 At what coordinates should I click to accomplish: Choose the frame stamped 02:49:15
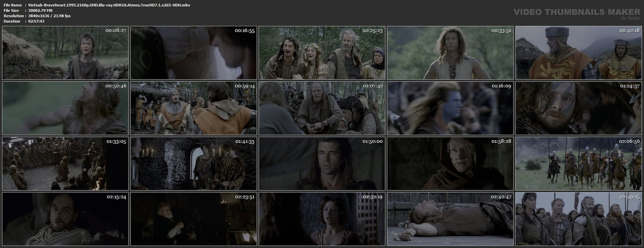pyautogui.click(x=579, y=219)
